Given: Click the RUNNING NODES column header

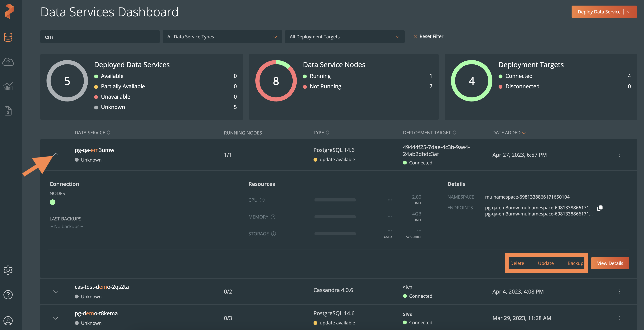Looking at the screenshot, I should point(243,133).
